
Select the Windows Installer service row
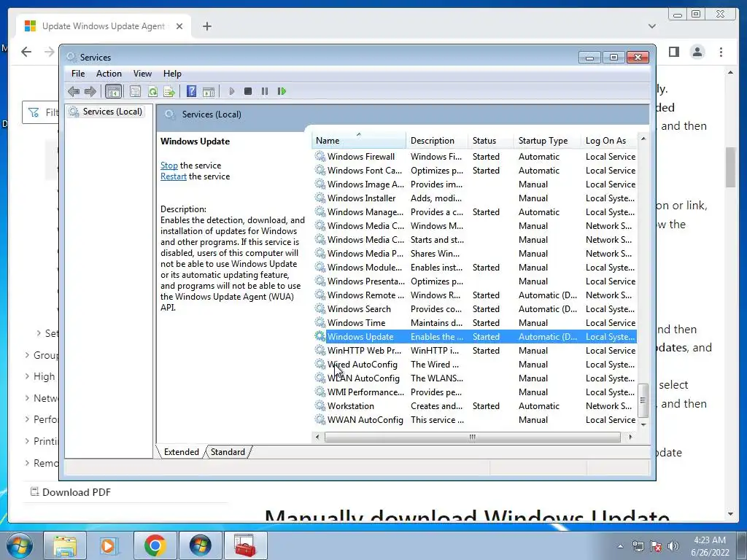coord(475,198)
